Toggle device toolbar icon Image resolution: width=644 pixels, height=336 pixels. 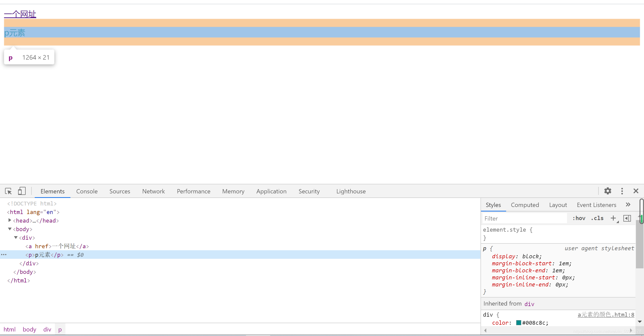pos(22,191)
